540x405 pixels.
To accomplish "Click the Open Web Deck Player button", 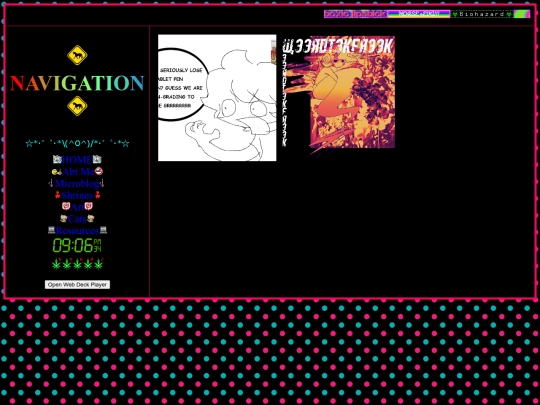I will [x=77, y=284].
